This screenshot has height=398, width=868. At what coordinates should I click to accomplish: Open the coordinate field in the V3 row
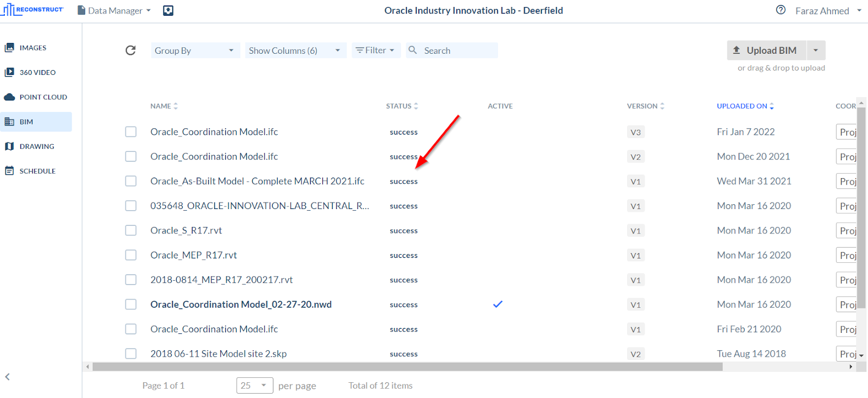[x=846, y=132]
